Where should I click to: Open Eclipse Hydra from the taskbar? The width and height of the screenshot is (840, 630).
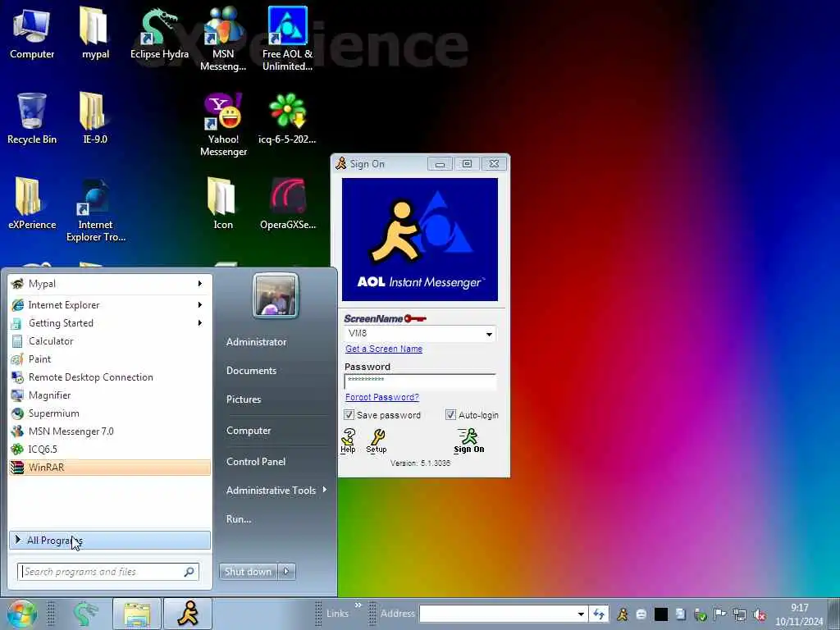85,614
